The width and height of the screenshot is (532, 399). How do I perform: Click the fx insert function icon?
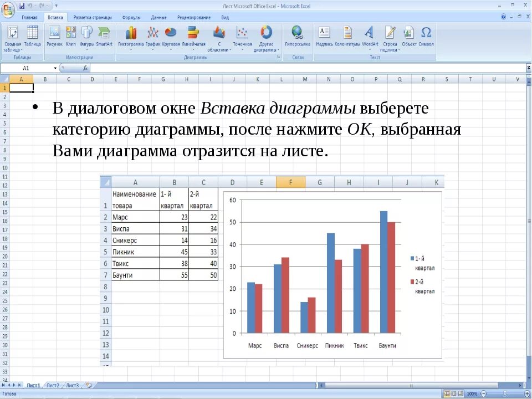(x=85, y=68)
